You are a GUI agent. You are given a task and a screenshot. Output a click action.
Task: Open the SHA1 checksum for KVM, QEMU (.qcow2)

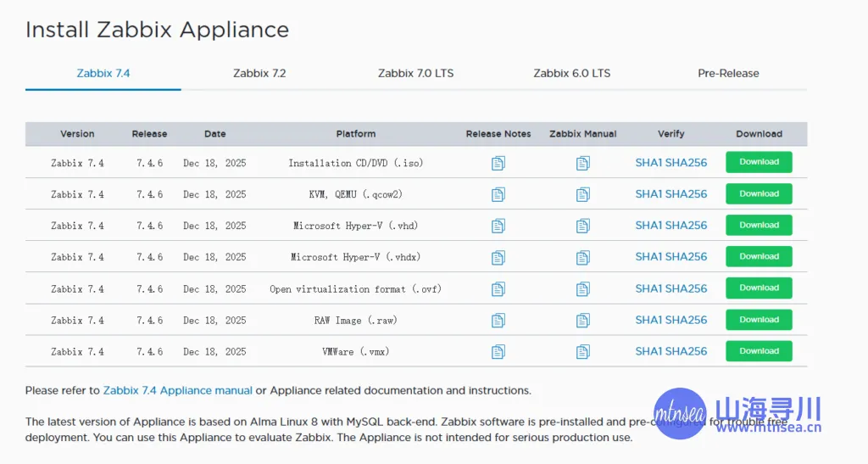[648, 194]
